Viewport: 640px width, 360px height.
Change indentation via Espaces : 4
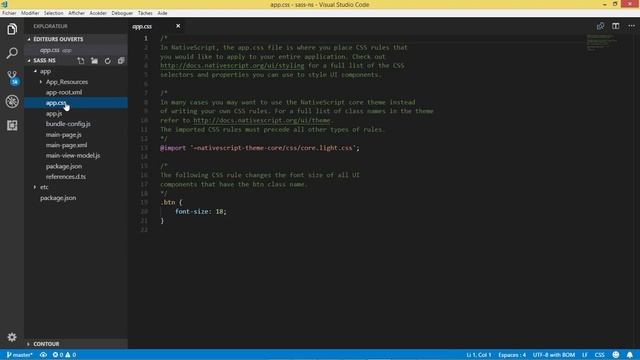(512, 355)
